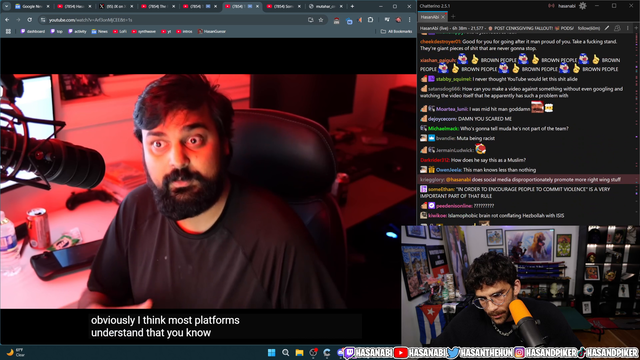Close the HasanAbi Chatterino tab

point(443,17)
